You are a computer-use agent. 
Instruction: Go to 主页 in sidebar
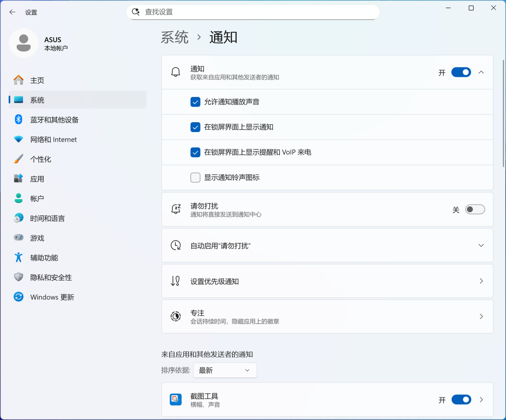click(77, 80)
